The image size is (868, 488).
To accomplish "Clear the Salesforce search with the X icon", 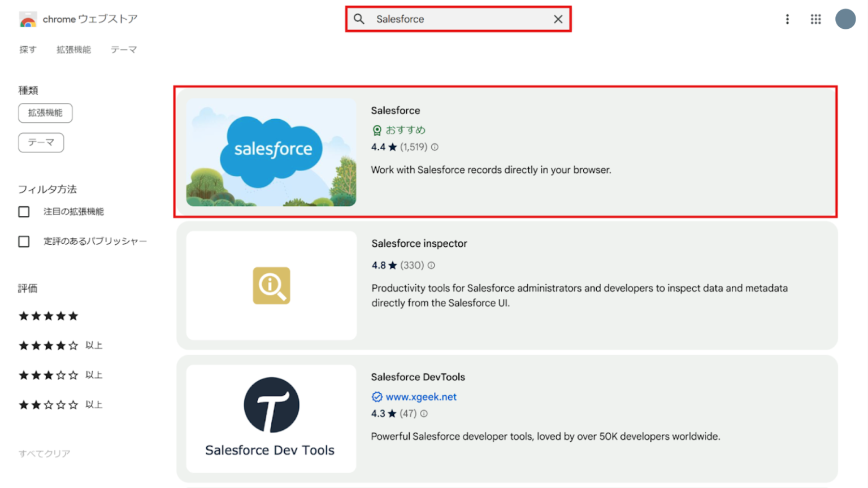I will click(x=558, y=19).
